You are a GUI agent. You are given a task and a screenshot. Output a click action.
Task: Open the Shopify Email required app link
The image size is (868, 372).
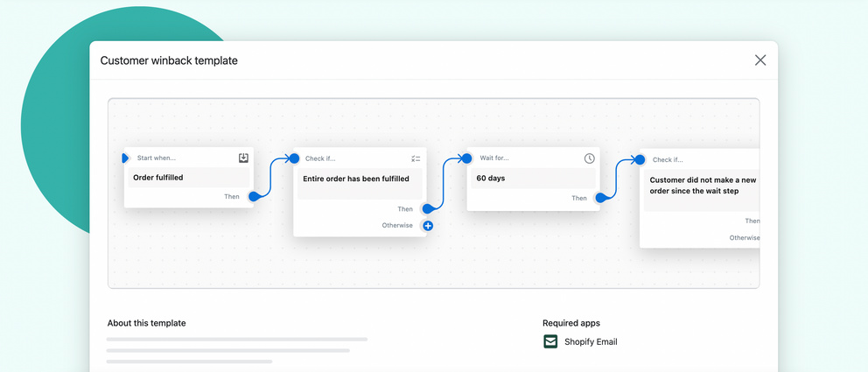[591, 341]
